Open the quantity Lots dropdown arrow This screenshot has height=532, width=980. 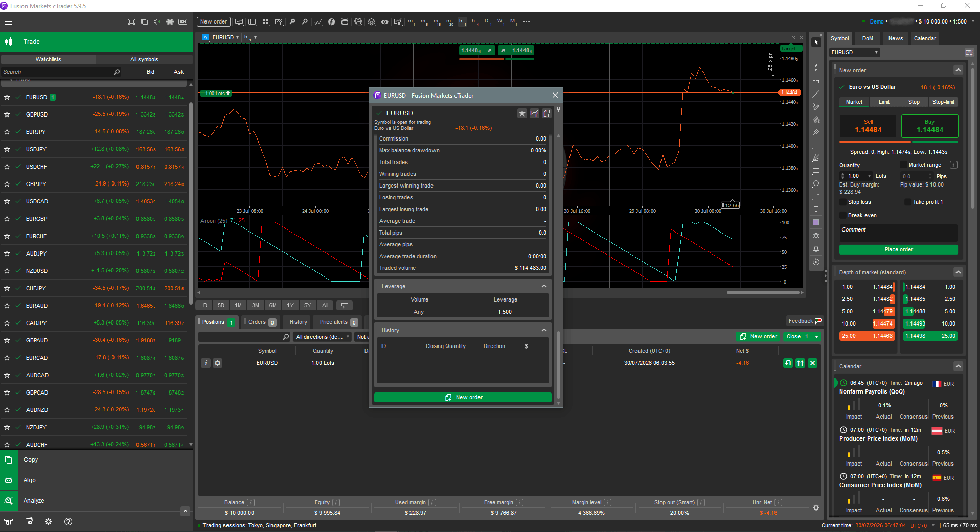tap(870, 176)
